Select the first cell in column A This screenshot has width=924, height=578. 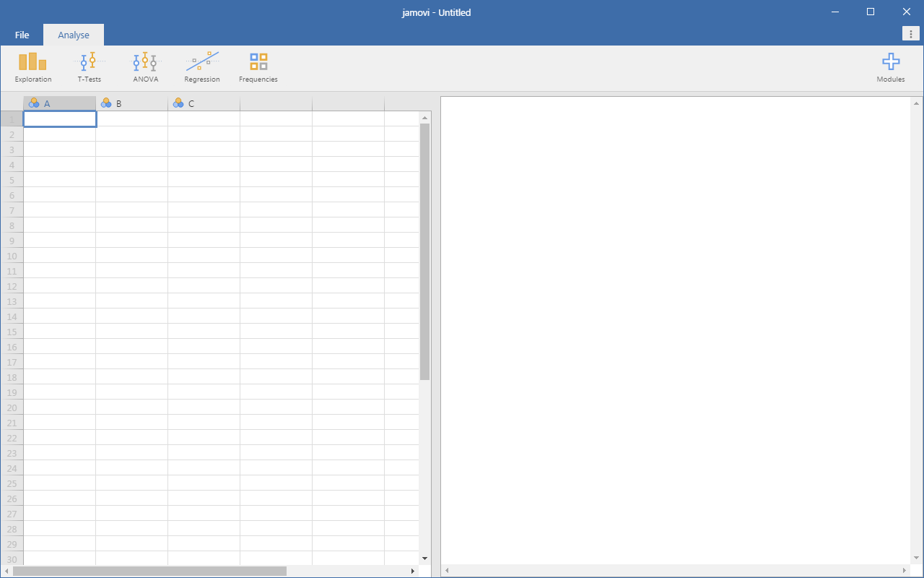59,118
